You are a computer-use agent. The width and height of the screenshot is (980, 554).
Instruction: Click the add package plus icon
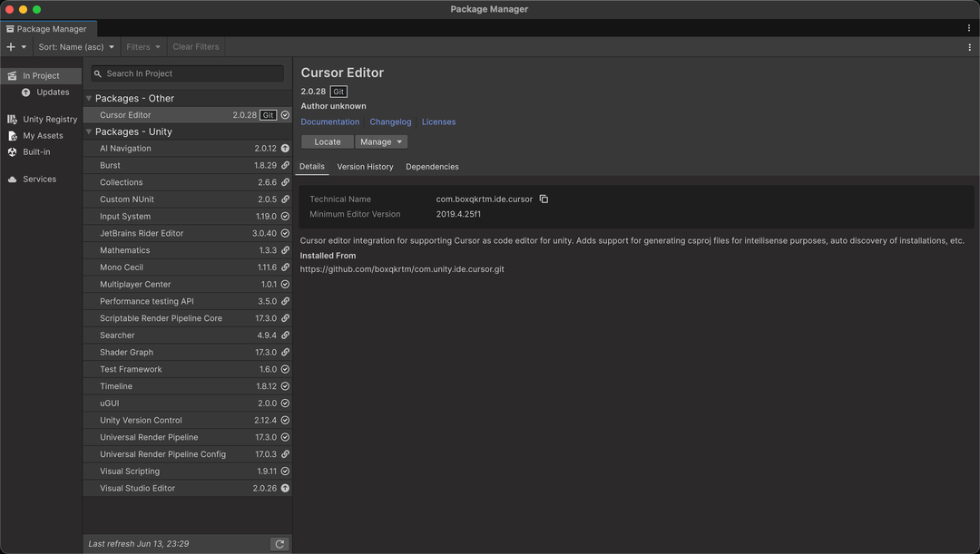click(x=11, y=47)
